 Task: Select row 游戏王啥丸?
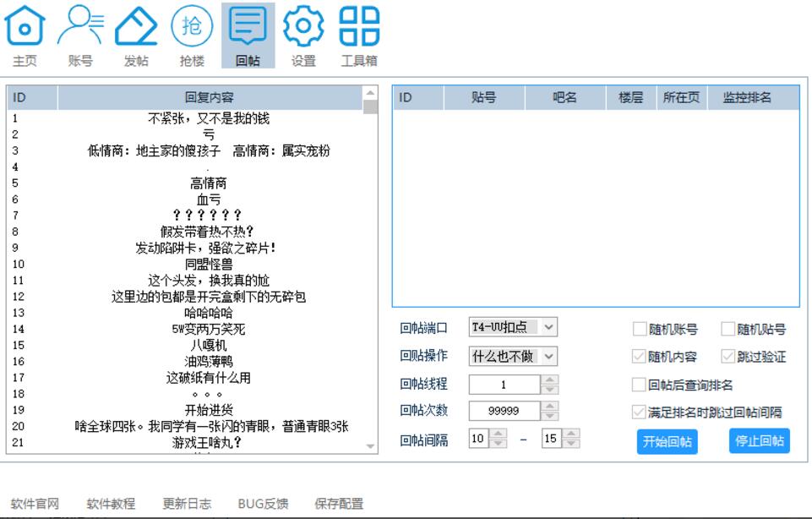(185, 442)
